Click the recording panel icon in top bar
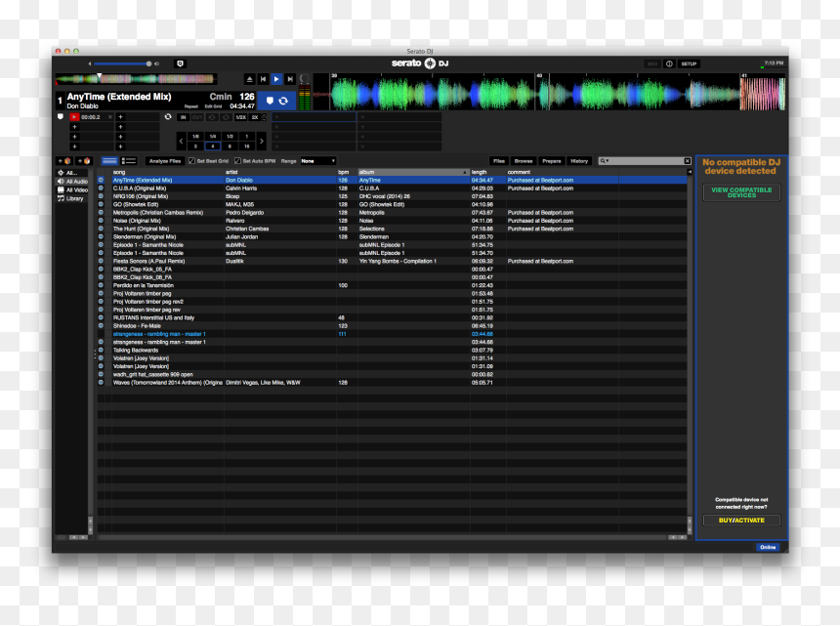Screen dimensions: 840x626 click(180, 63)
